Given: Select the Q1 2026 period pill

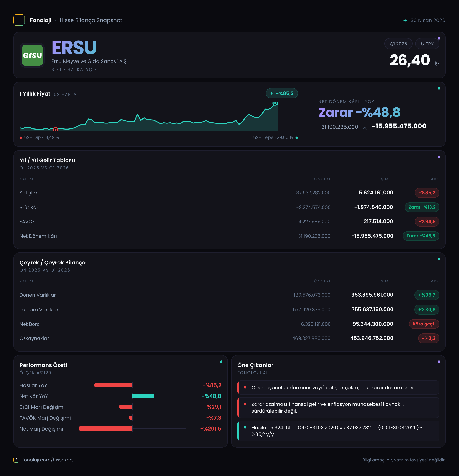Looking at the screenshot, I should click(398, 44).
